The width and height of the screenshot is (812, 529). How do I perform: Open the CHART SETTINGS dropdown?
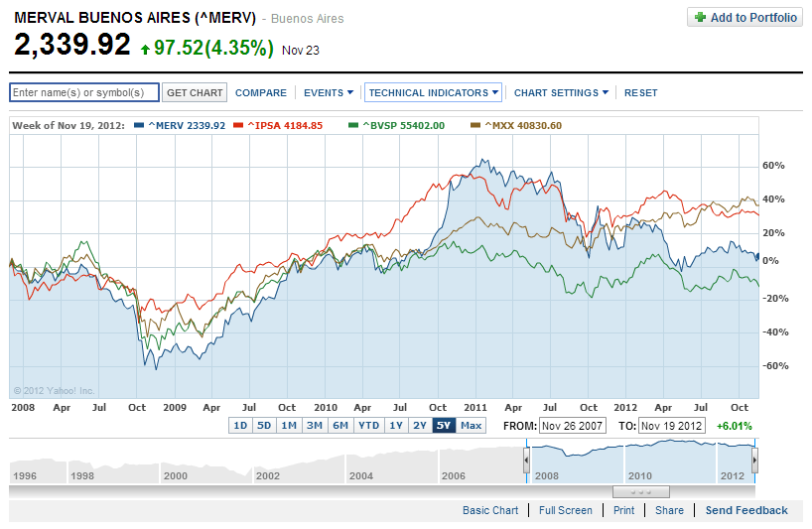pos(561,92)
